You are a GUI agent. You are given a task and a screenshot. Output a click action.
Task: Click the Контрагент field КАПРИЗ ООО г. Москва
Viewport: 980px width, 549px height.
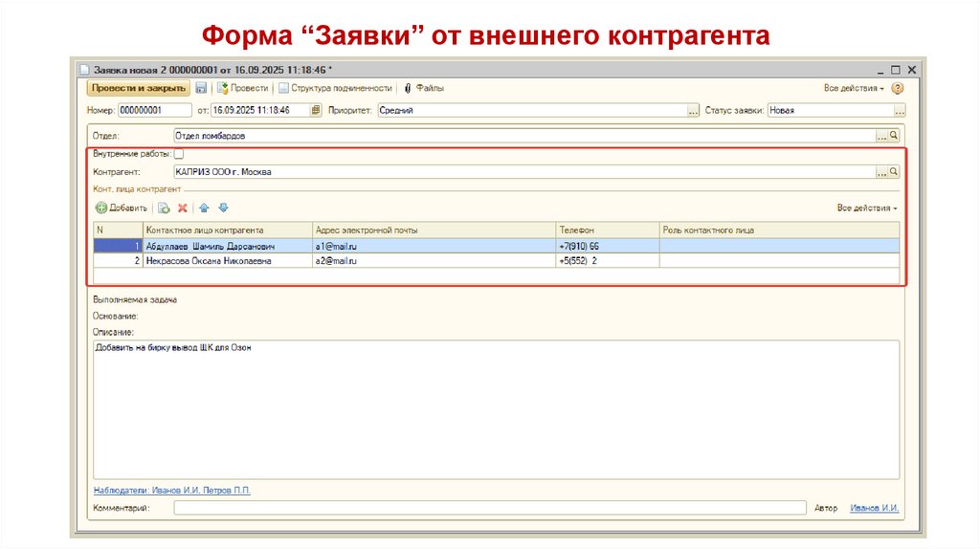click(524, 172)
